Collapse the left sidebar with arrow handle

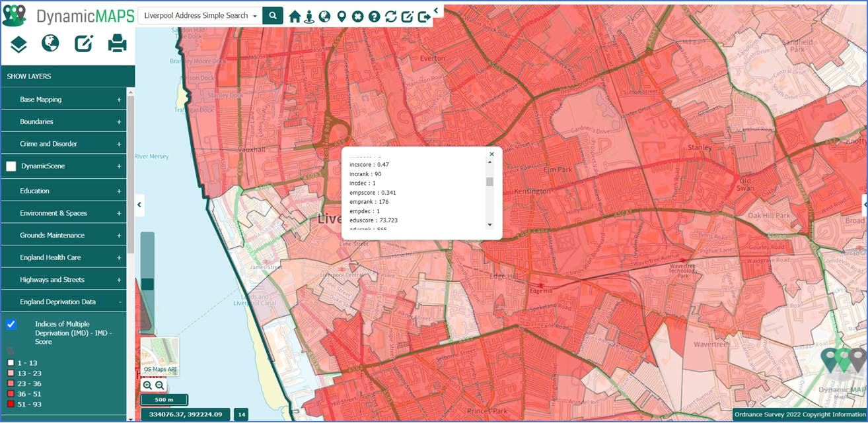pyautogui.click(x=139, y=205)
